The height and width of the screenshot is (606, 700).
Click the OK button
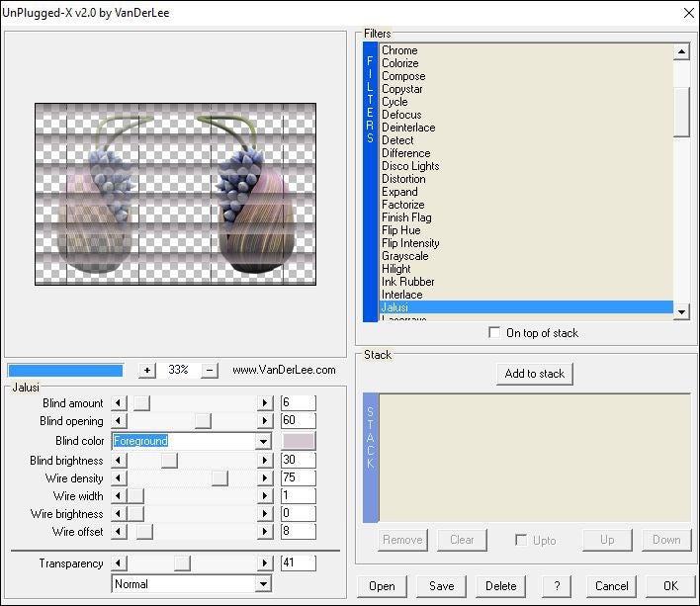[x=670, y=585]
